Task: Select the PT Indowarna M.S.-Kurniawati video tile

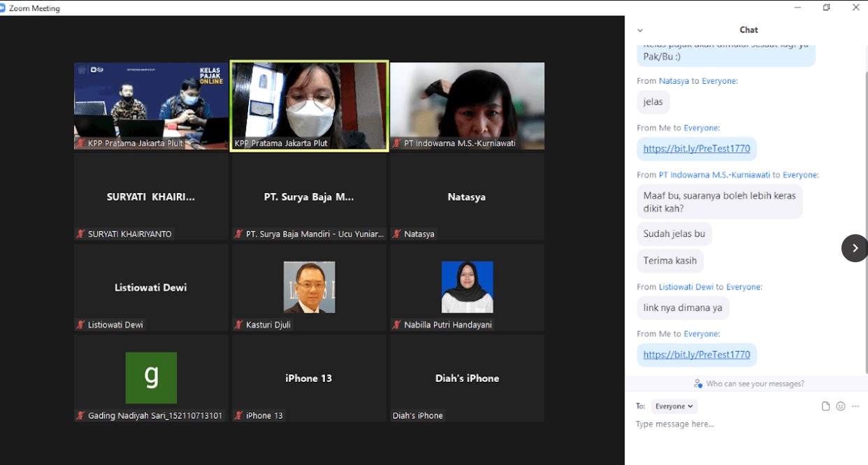Action: [467, 105]
